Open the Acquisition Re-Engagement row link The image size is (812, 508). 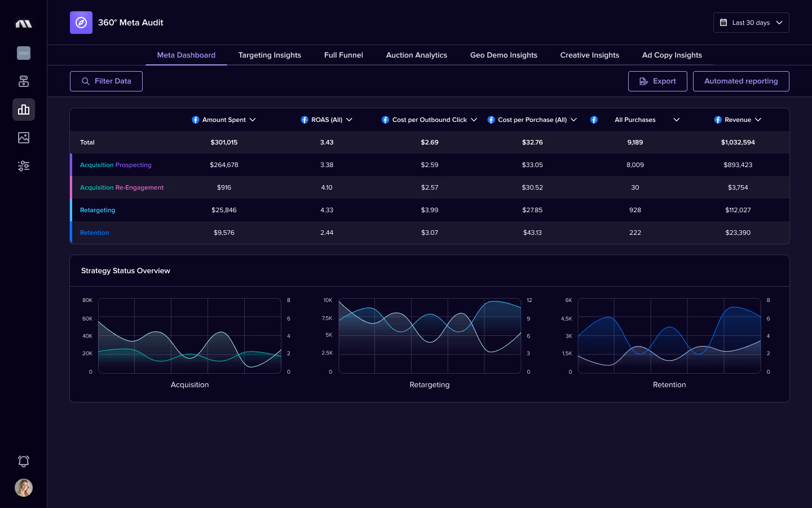(x=122, y=187)
